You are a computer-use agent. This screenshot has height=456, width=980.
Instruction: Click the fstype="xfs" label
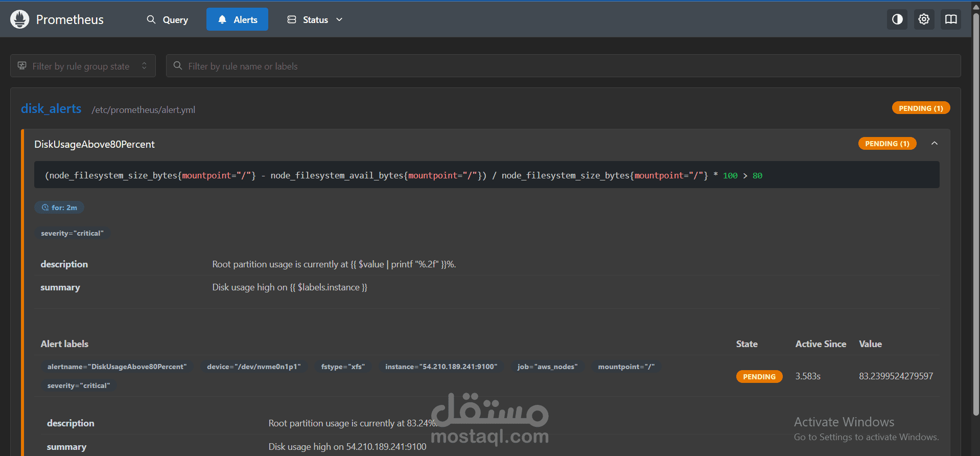[x=343, y=367]
